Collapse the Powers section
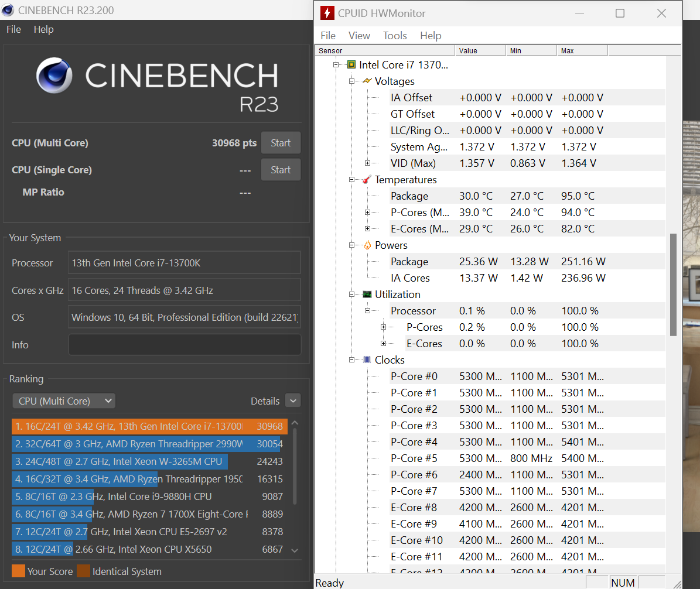700x589 pixels. point(351,245)
